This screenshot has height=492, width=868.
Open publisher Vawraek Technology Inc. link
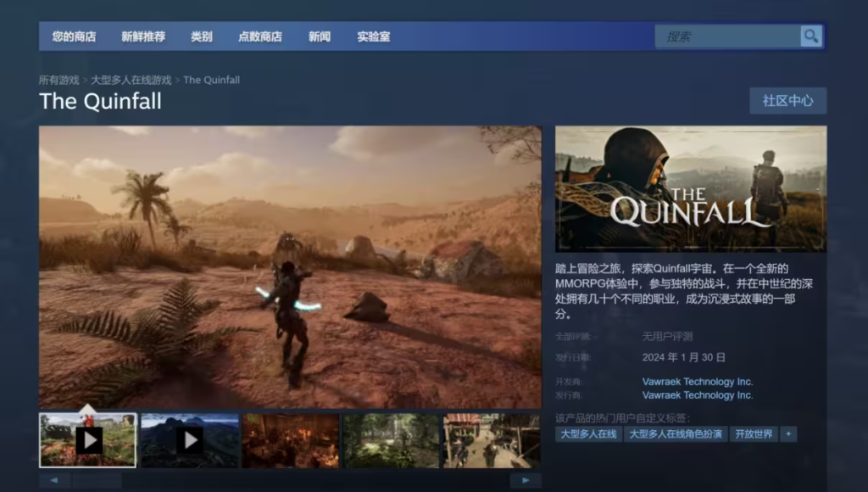point(698,395)
